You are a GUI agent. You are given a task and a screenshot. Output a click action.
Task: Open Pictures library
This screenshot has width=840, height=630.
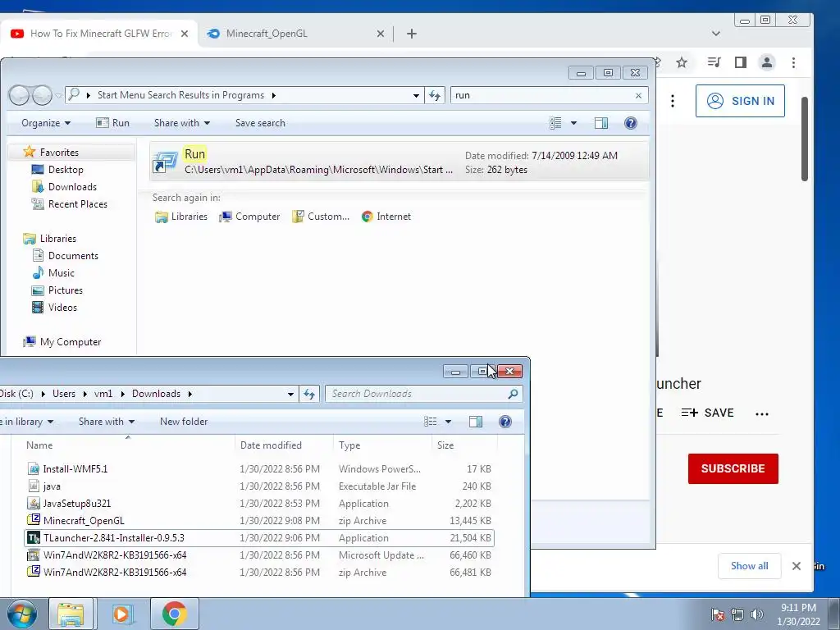click(66, 290)
